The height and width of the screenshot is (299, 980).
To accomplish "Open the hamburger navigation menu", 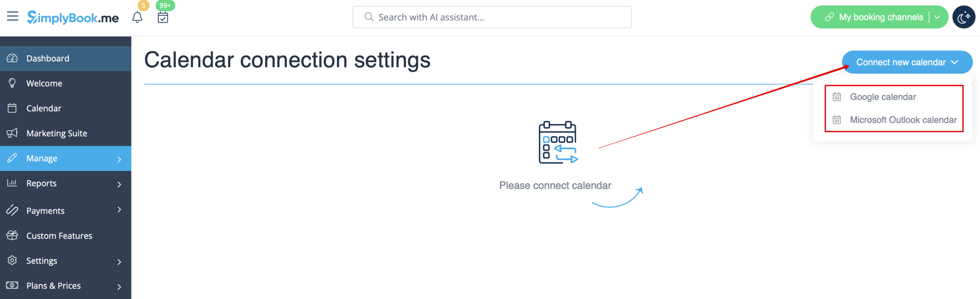I will 12,16.
